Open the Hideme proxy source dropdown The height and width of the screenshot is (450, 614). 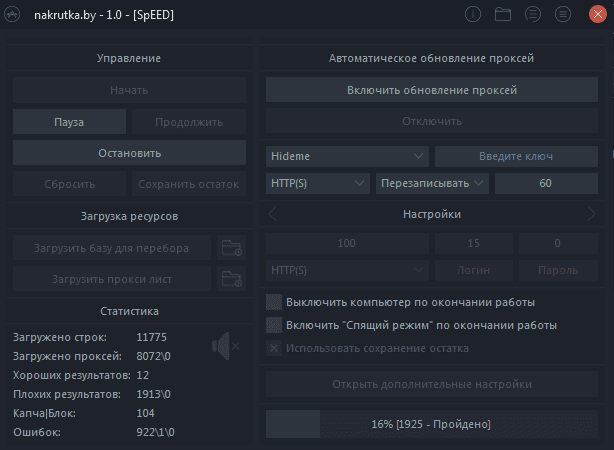click(347, 156)
